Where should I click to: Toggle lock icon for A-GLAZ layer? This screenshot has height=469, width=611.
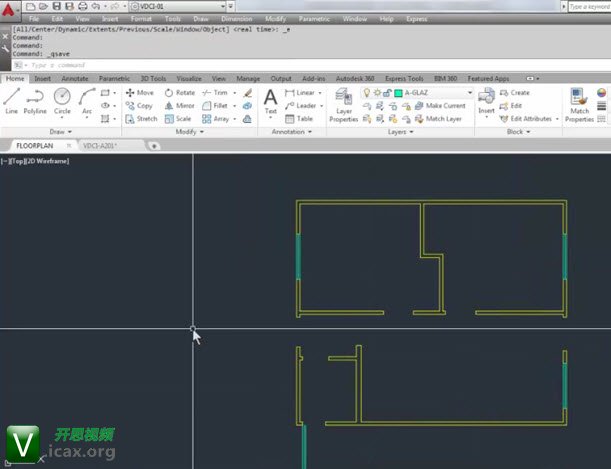[387, 93]
